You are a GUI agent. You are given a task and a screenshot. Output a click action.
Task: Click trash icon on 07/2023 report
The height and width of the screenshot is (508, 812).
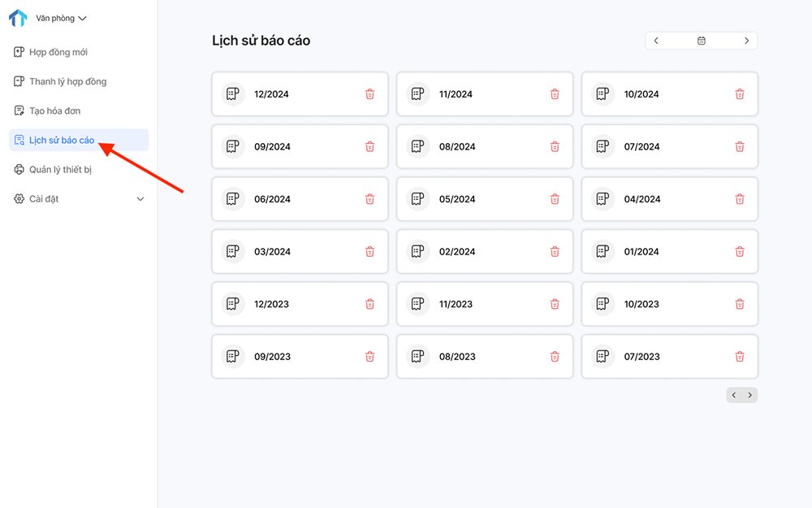coord(740,357)
